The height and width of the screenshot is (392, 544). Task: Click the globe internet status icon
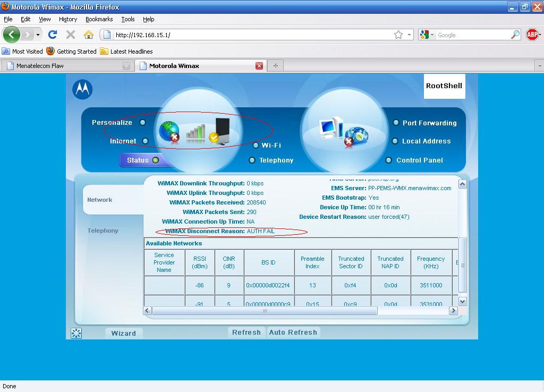169,131
